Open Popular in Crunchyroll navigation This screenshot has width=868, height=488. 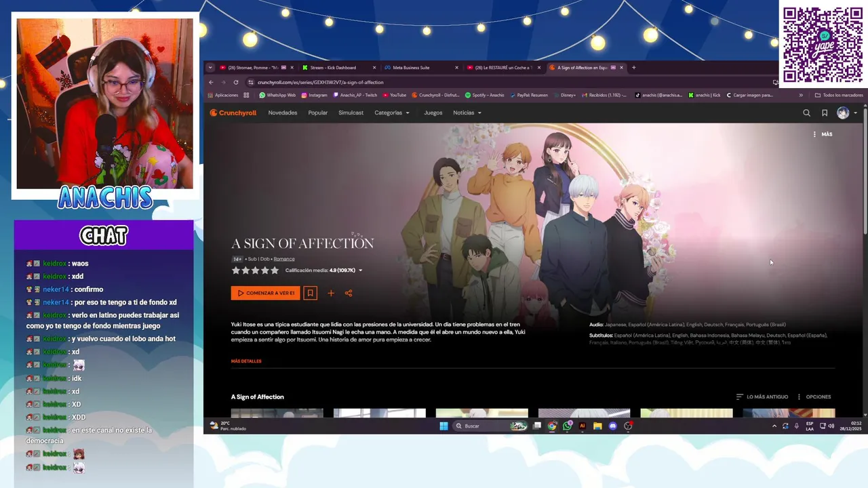point(318,113)
